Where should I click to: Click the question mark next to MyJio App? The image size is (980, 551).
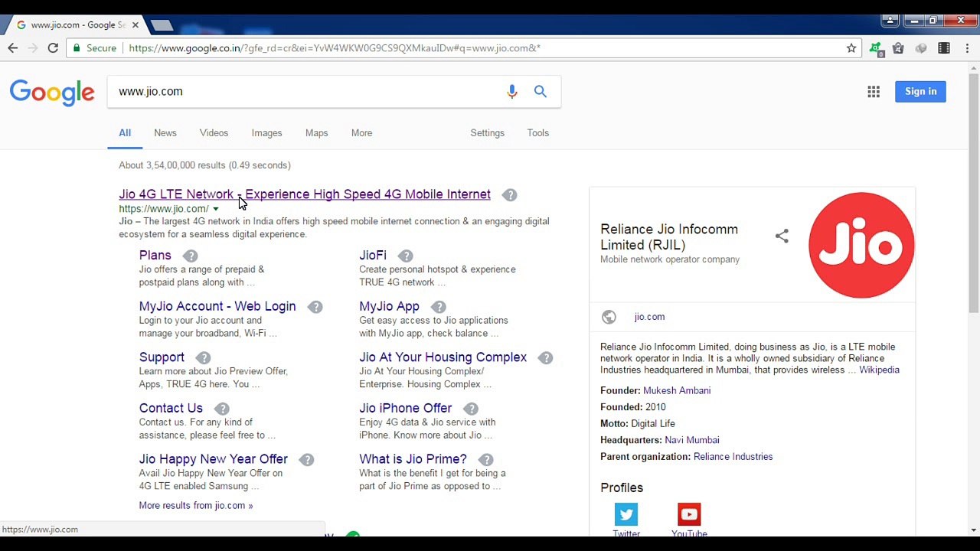click(x=439, y=307)
